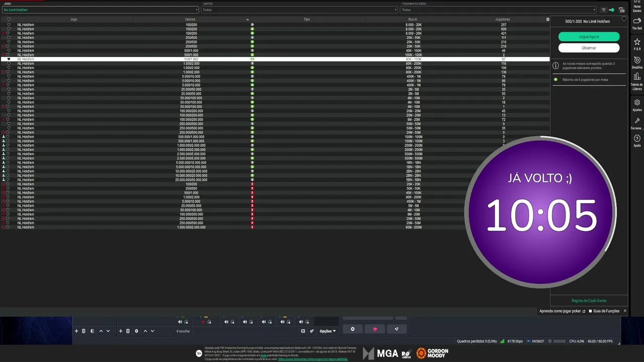This screenshot has height=362, width=644.
Task: Click the CPU: 4.0% status text
Action: [577, 341]
